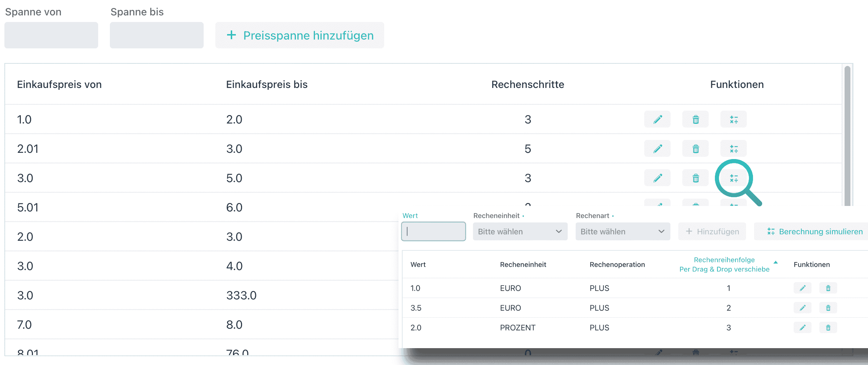Select the Einkaufspreis bis cell 8.0
Viewport: 868px width, 365px height.
(x=234, y=325)
